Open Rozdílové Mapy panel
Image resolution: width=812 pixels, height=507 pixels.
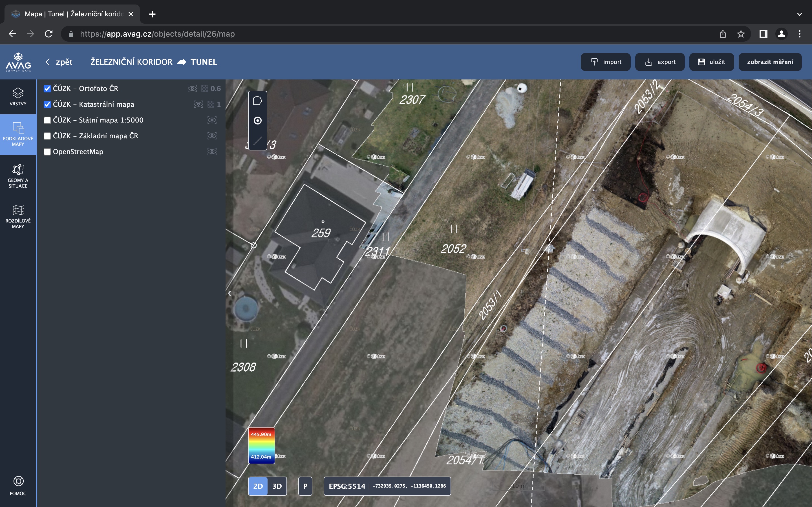(x=18, y=216)
